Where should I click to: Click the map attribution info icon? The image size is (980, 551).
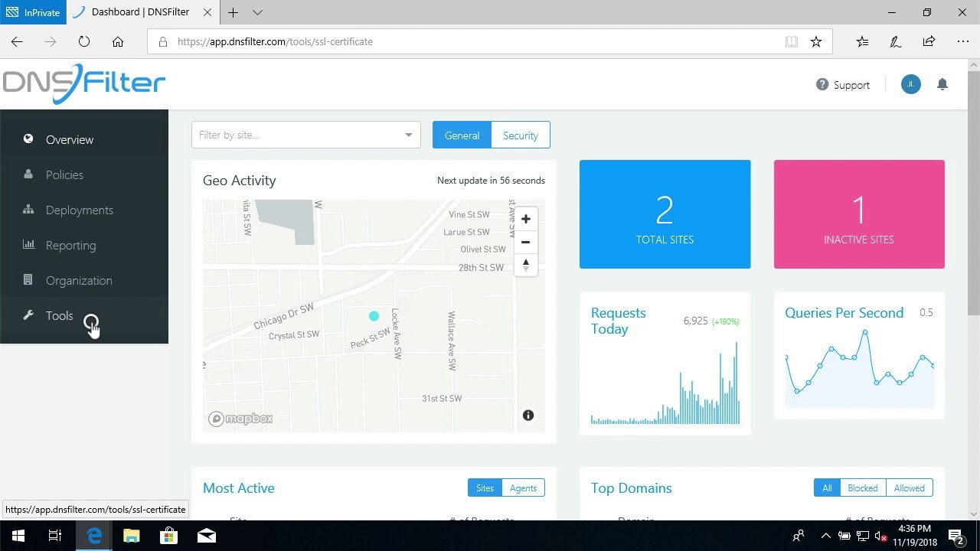528,416
